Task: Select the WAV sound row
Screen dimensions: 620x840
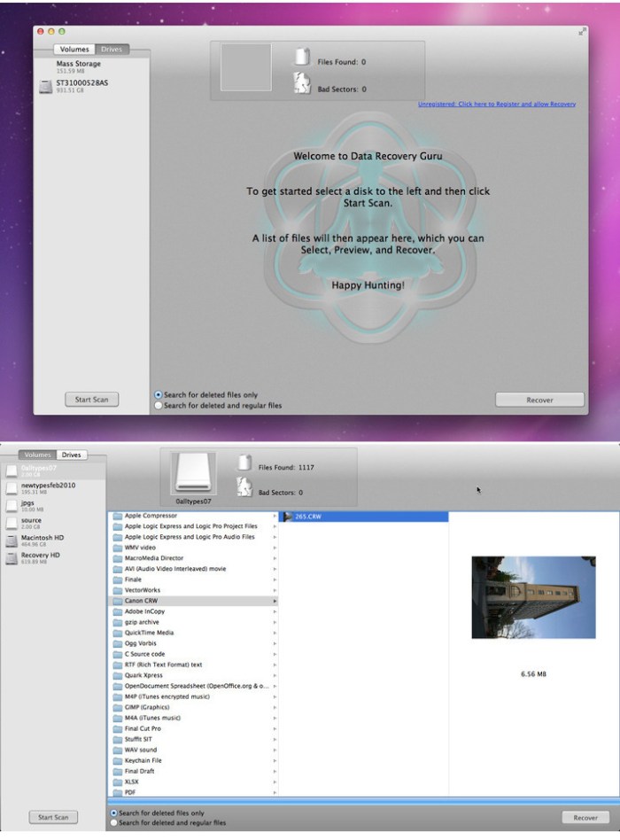Action: coord(193,750)
